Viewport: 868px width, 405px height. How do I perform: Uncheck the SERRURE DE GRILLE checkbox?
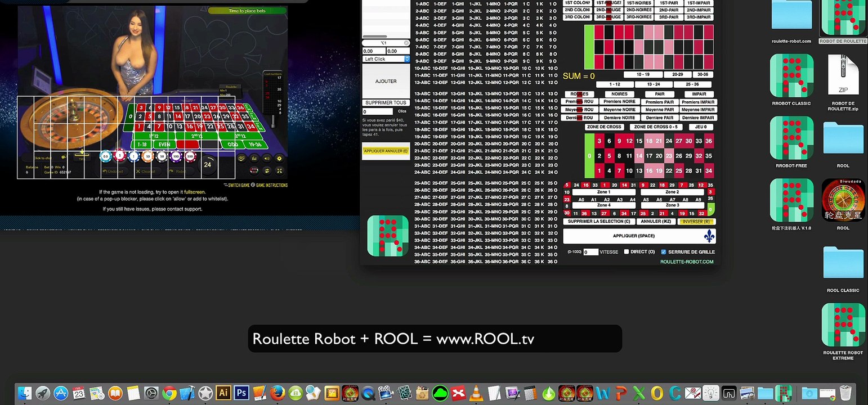664,252
